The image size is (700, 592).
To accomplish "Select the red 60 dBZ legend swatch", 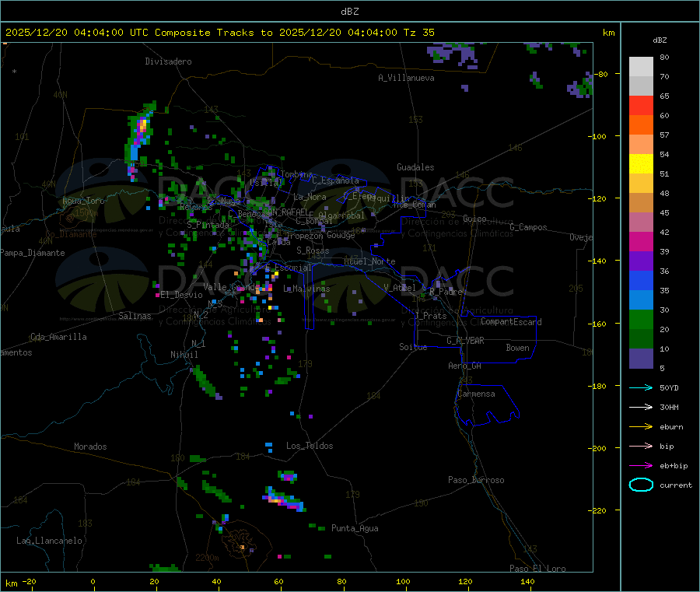I will click(x=641, y=105).
